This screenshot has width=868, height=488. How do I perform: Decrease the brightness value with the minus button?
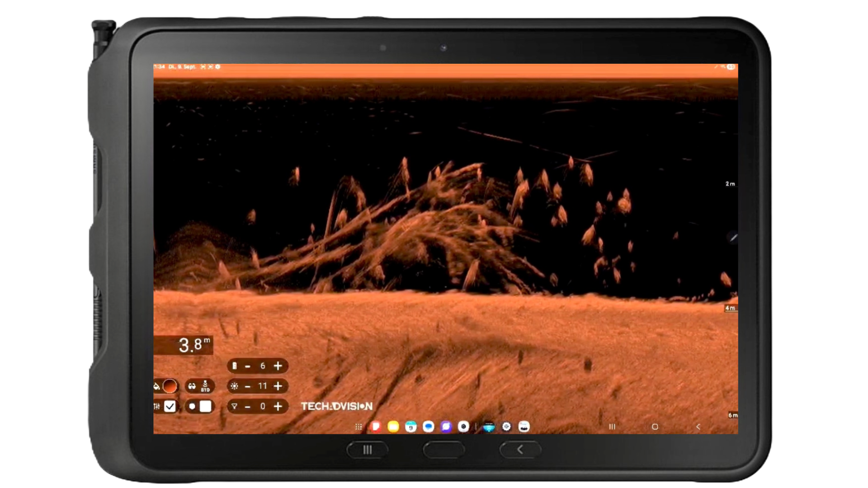click(247, 387)
